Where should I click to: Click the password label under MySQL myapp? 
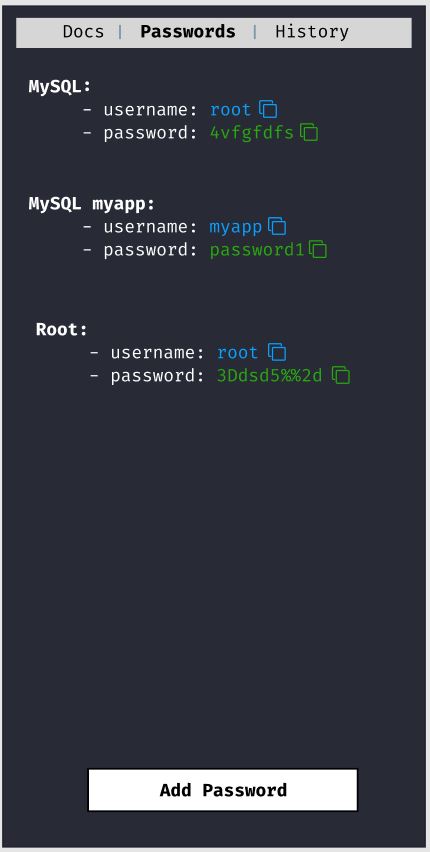(151, 250)
